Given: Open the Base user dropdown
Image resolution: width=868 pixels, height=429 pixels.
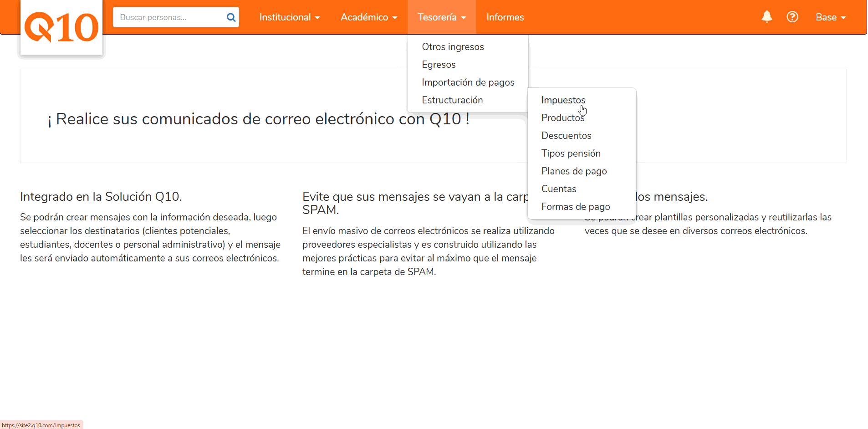Looking at the screenshot, I should pyautogui.click(x=831, y=17).
